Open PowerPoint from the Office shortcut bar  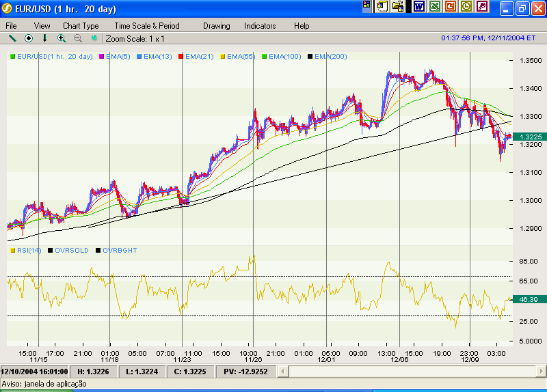pyautogui.click(x=451, y=7)
